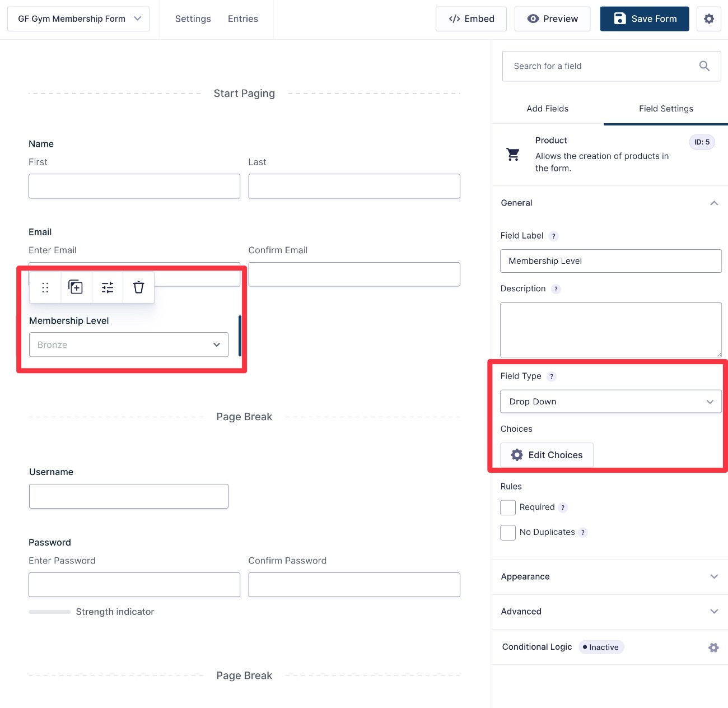Image resolution: width=728 pixels, height=708 pixels.
Task: Open the Bronze membership level dropdown
Action: tap(129, 344)
